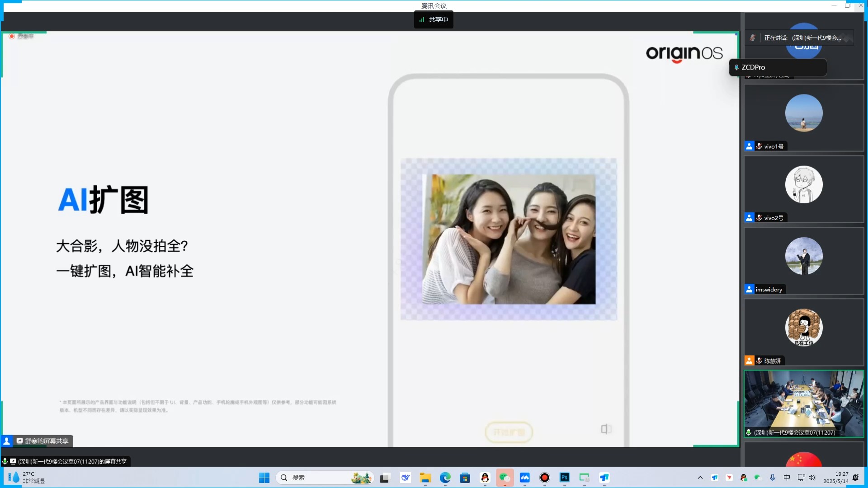The image size is (868, 488).
Task: Click the ZCDPro name tooltip
Action: point(778,67)
